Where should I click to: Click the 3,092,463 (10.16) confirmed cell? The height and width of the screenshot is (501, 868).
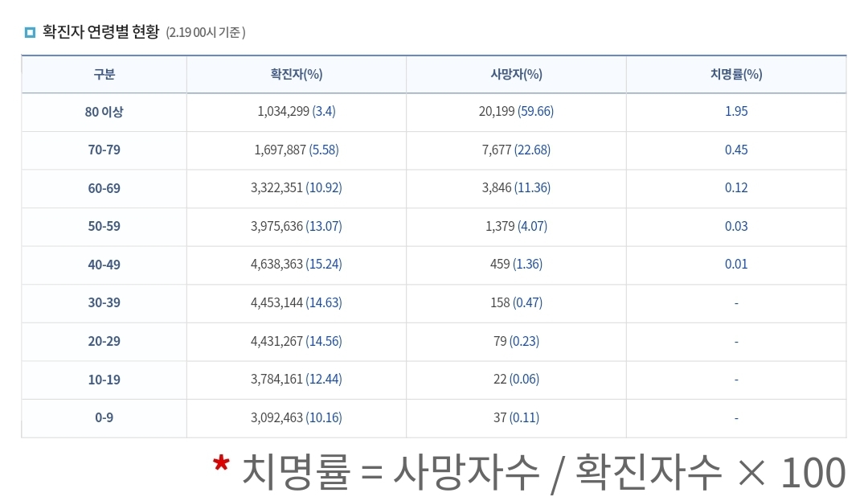[x=296, y=417]
